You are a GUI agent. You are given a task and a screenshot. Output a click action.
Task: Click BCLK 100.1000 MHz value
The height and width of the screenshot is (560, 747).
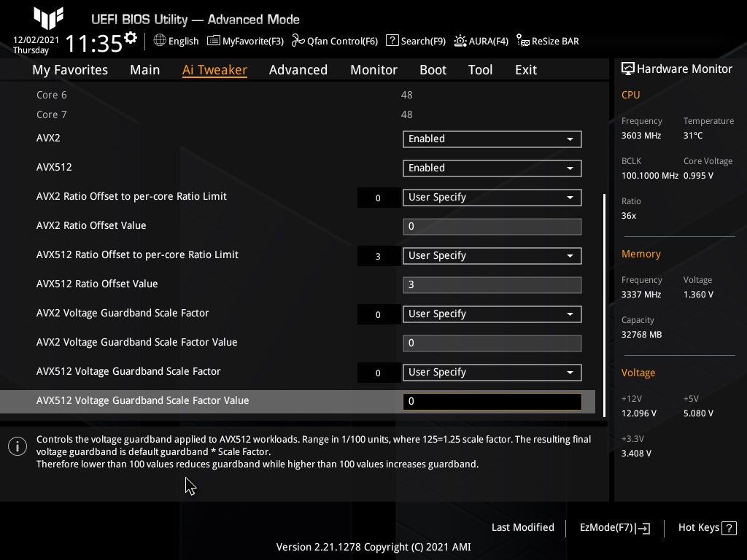click(650, 176)
